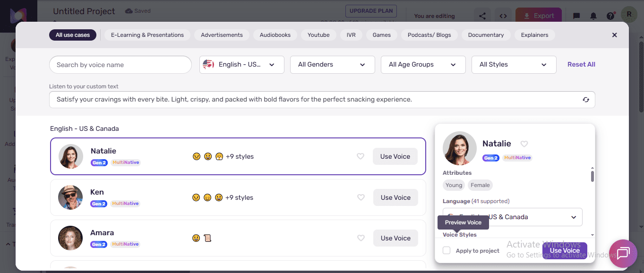Viewport: 644px width, 273px height.
Task: Open the All Styles dropdown
Action: point(514,65)
